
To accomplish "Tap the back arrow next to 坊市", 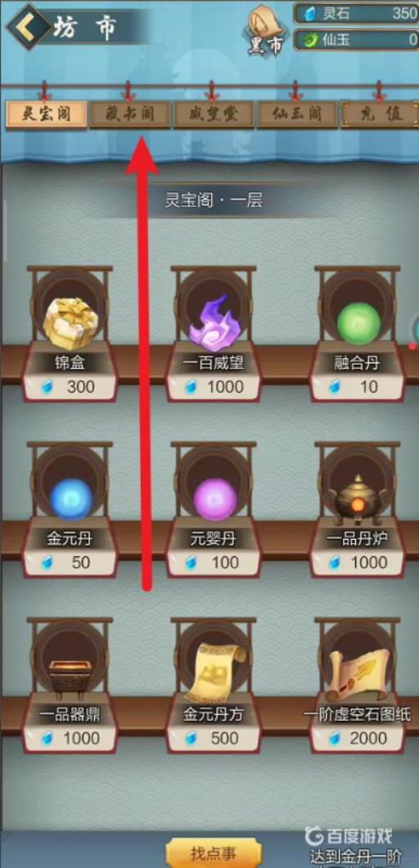I will click(x=28, y=26).
